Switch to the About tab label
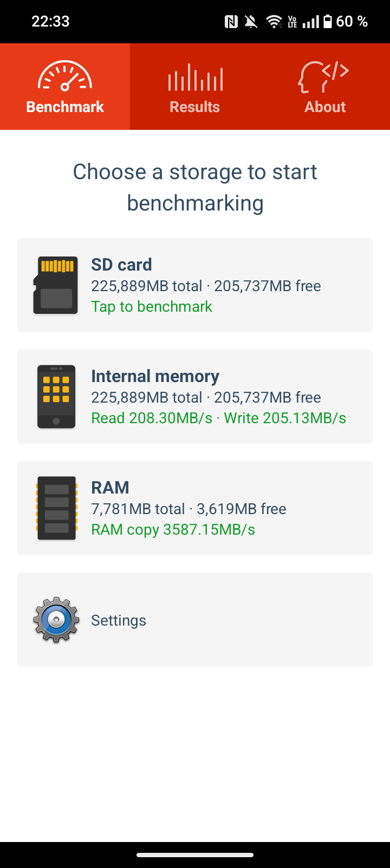This screenshot has width=390, height=868. tap(325, 107)
